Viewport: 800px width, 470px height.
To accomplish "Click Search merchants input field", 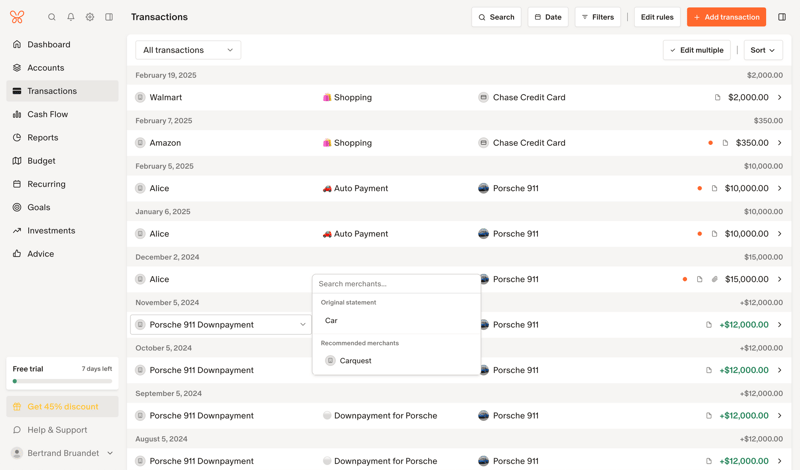I will pyautogui.click(x=396, y=284).
